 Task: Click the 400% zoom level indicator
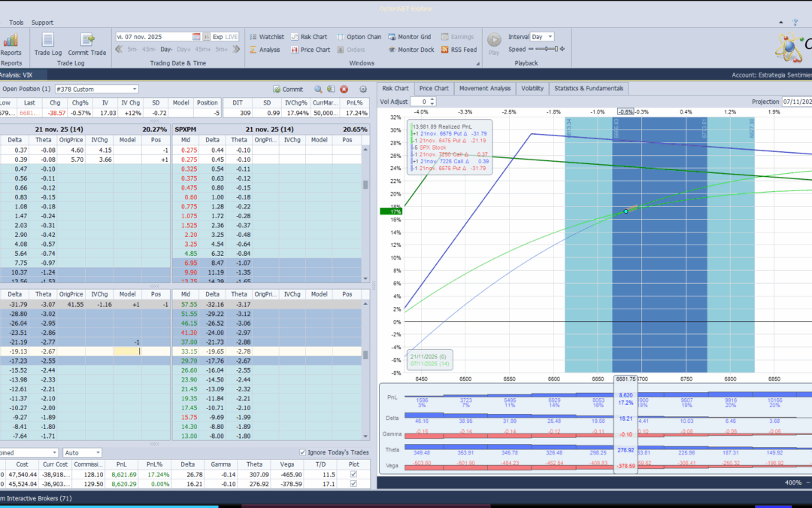(x=793, y=482)
